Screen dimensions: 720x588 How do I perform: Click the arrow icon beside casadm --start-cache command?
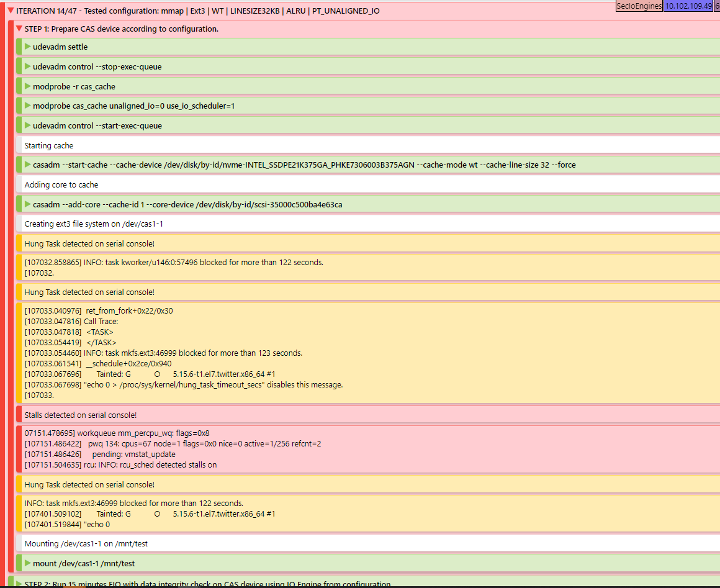[x=27, y=165]
